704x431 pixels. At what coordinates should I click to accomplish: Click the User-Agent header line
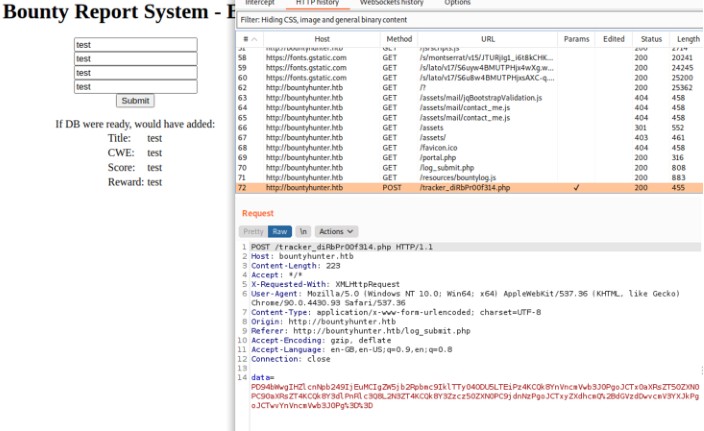pyautogui.click(x=465, y=298)
